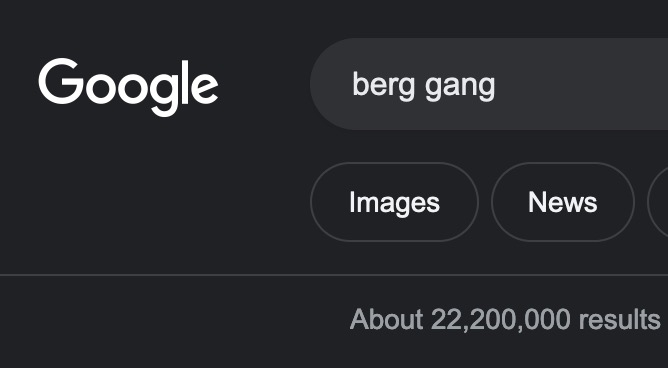
Task: Switch to the News filter chip
Action: (x=562, y=202)
